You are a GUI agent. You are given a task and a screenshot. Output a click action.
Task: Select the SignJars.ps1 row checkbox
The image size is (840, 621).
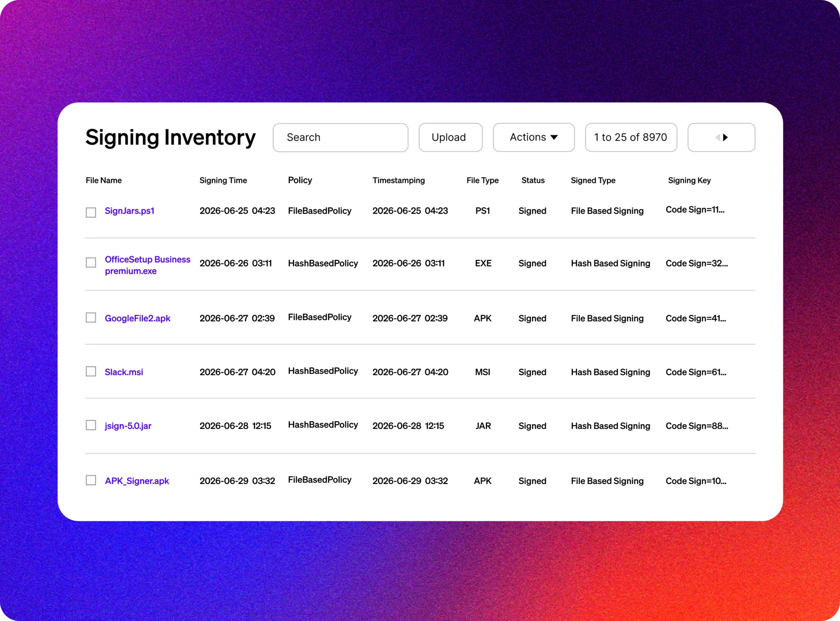pos(91,212)
